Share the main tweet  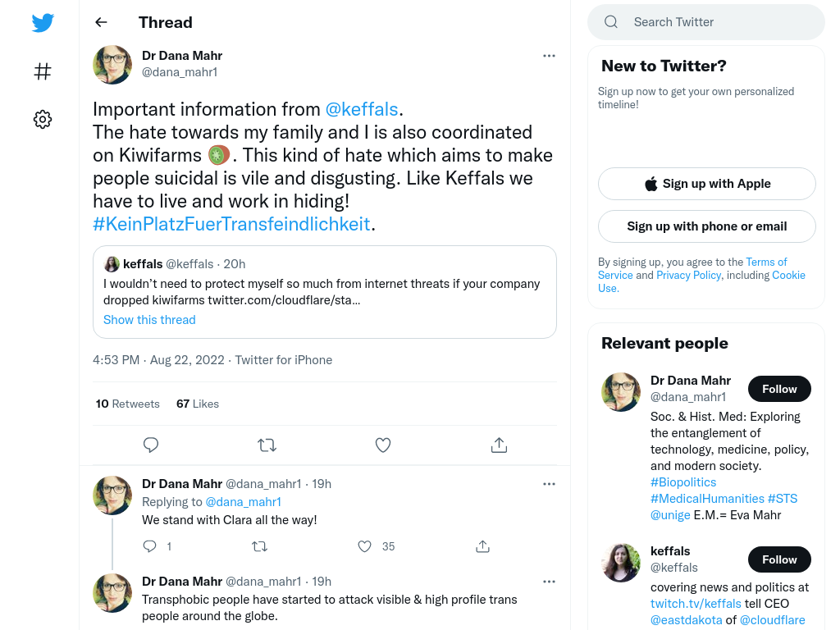tap(499, 445)
